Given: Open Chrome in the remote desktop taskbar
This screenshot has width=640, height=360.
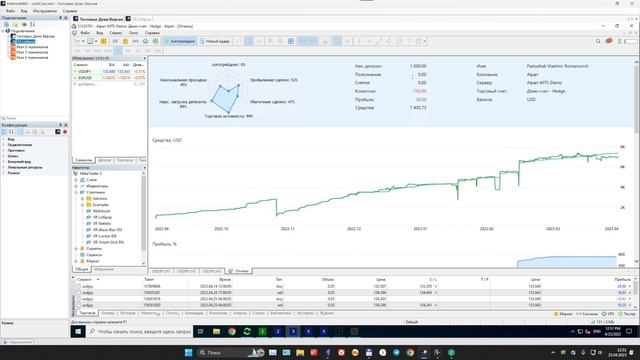Looking at the screenshot, I should pos(232,331).
